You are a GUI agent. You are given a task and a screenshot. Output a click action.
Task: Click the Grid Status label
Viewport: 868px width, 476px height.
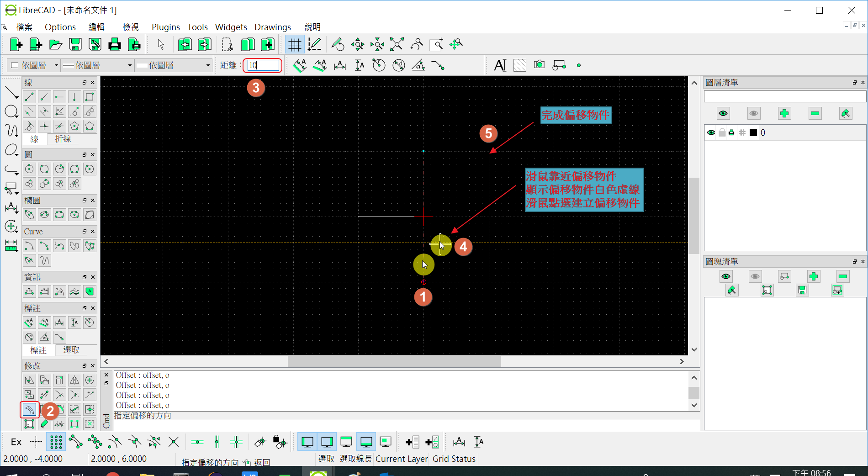coord(454,459)
